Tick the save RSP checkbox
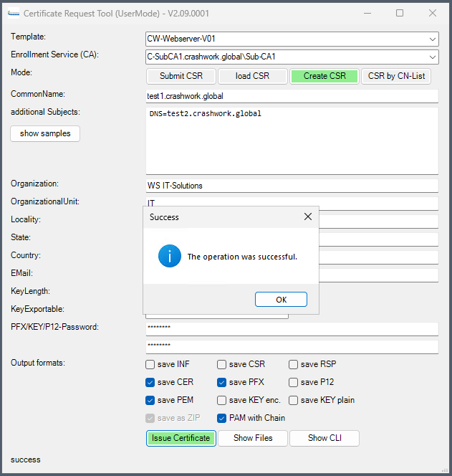The width and height of the screenshot is (452, 476). tap(294, 364)
